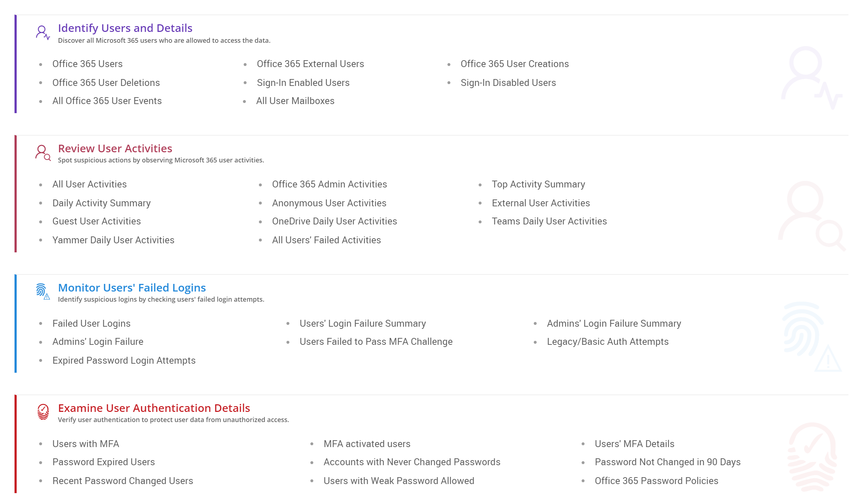Click the large faded fingerprint-warning watermark icon
The image size is (863, 504).
(811, 336)
